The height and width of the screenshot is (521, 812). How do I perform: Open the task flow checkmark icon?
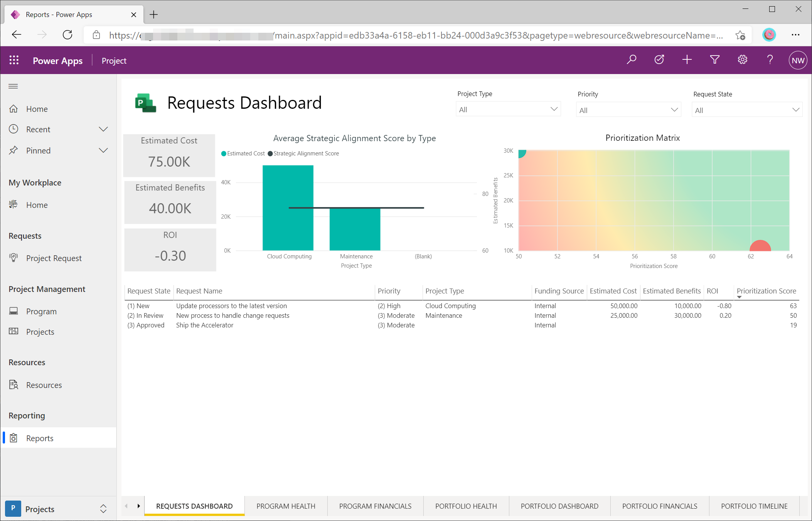(x=659, y=60)
